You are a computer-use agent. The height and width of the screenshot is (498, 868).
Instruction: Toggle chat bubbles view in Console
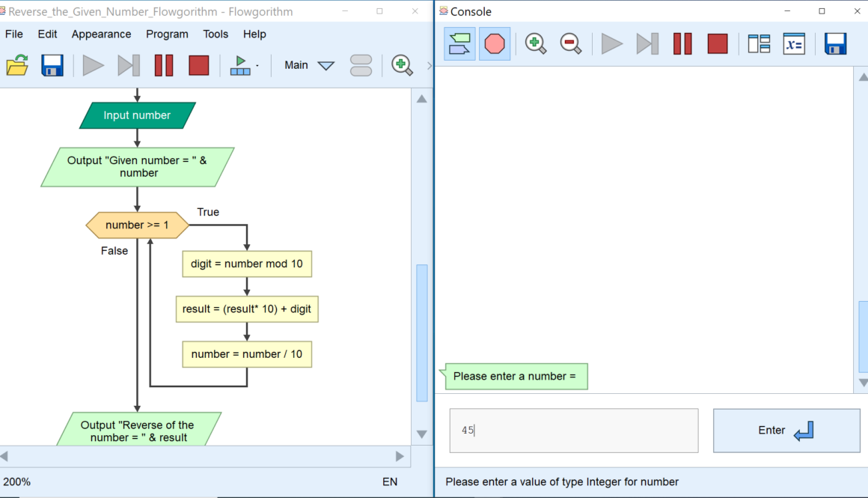pyautogui.click(x=459, y=43)
